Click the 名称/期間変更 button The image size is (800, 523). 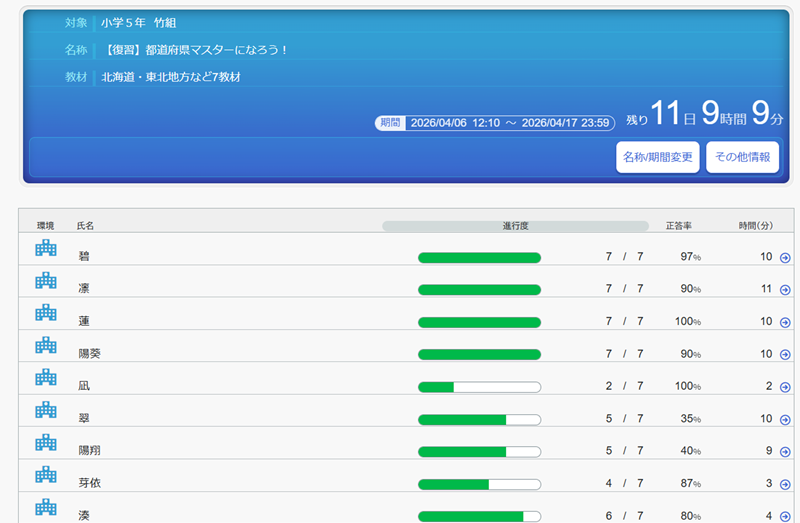point(657,157)
